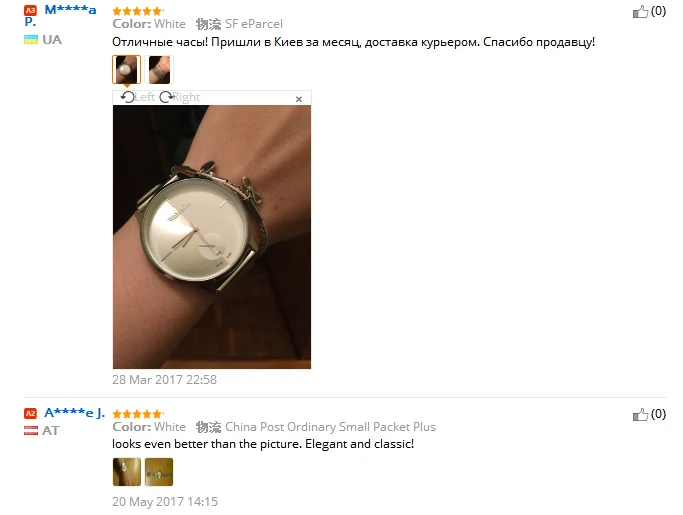Viewport: 683px width, 515px height.
Task: Click the Austria flag icon
Action: tap(31, 430)
